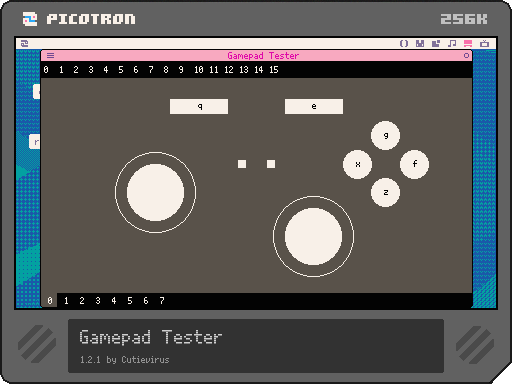
Task: Select button index 5 in top row
Action: [121, 70]
